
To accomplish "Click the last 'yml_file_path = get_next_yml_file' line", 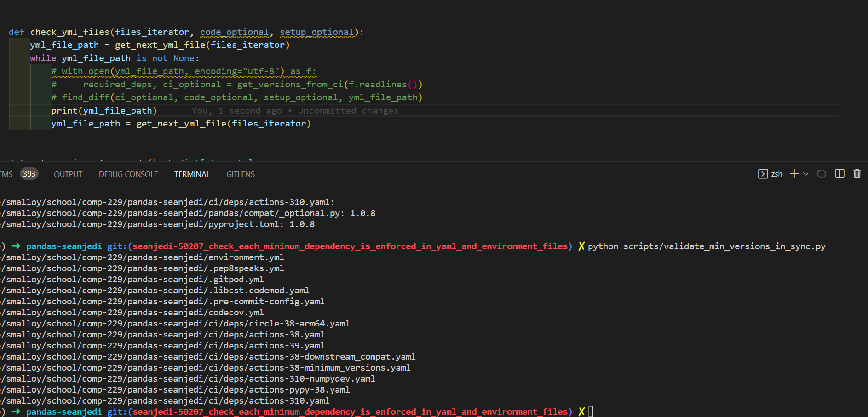I will coord(181,123).
